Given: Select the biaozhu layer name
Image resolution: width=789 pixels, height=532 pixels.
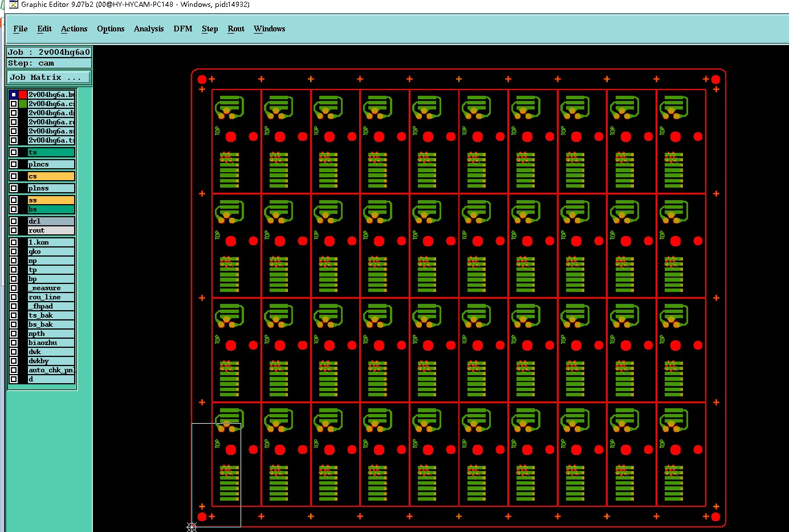Looking at the screenshot, I should pyautogui.click(x=51, y=343).
